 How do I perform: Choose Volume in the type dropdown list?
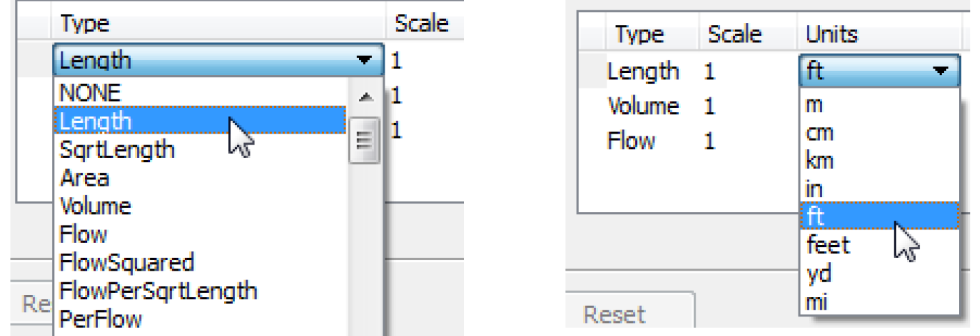[x=95, y=207]
